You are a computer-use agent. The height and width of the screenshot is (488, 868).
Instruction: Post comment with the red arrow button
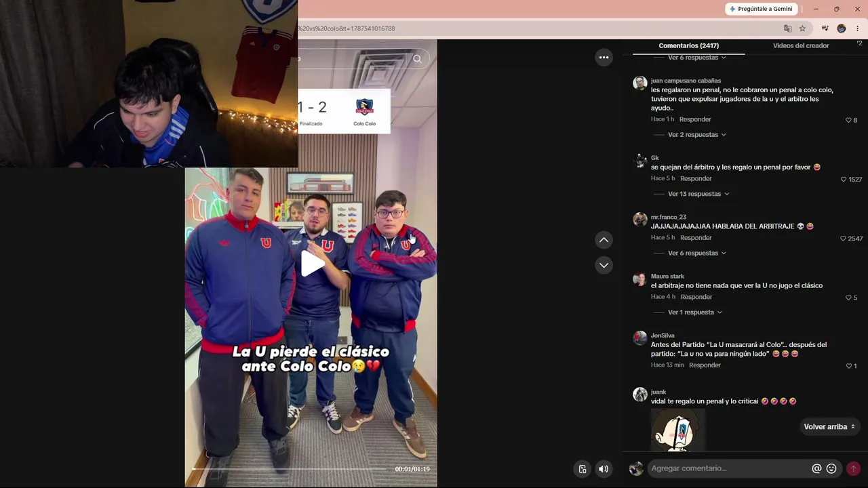click(x=853, y=468)
